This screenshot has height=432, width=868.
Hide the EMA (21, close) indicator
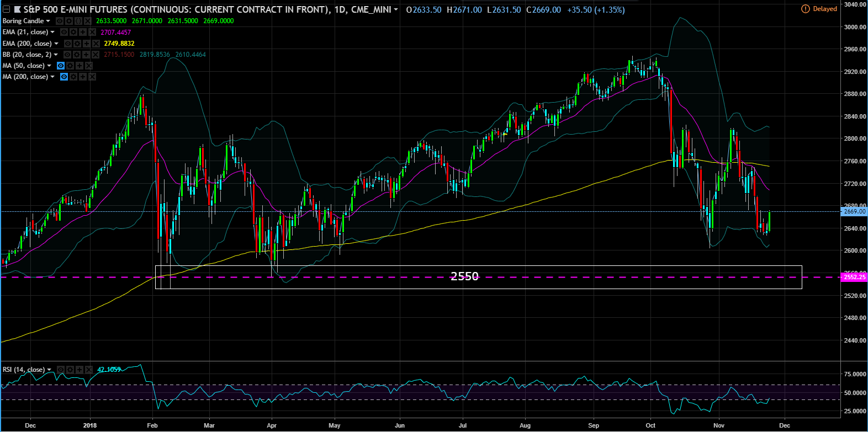click(x=64, y=32)
